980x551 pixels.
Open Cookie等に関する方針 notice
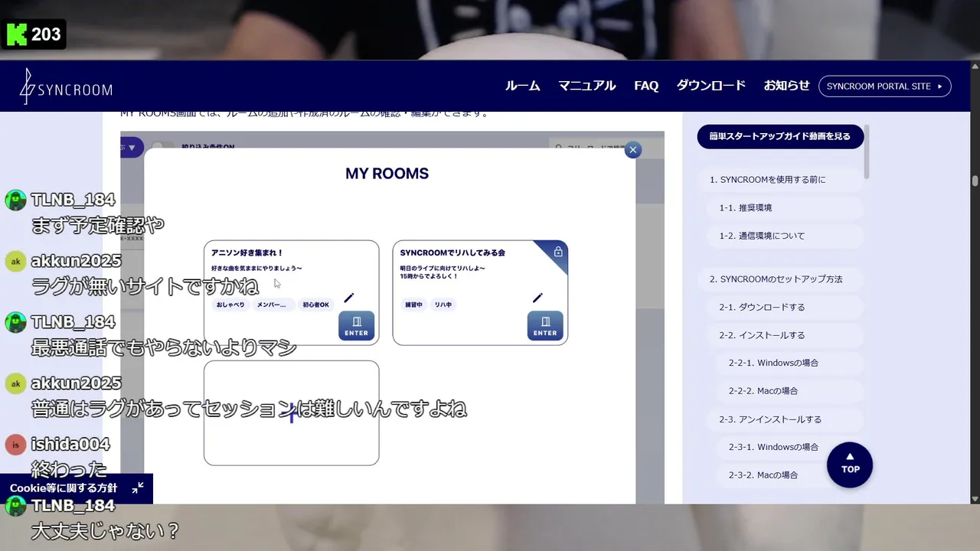(x=64, y=488)
